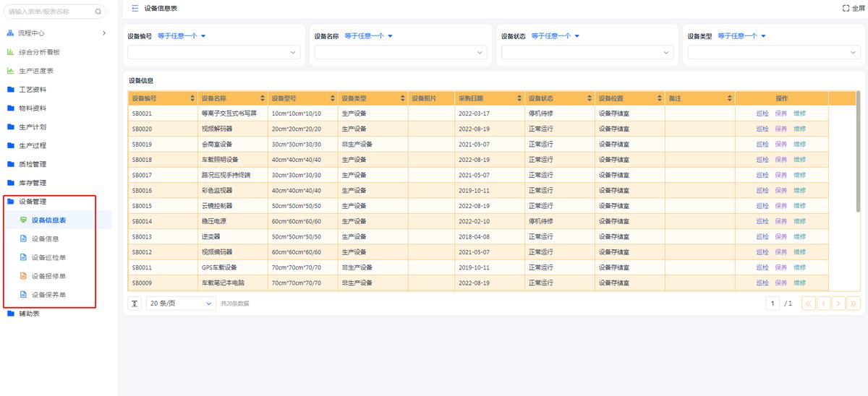The width and height of the screenshot is (868, 396).
Task: Click the search magnifier icon in sidebar
Action: point(98,12)
